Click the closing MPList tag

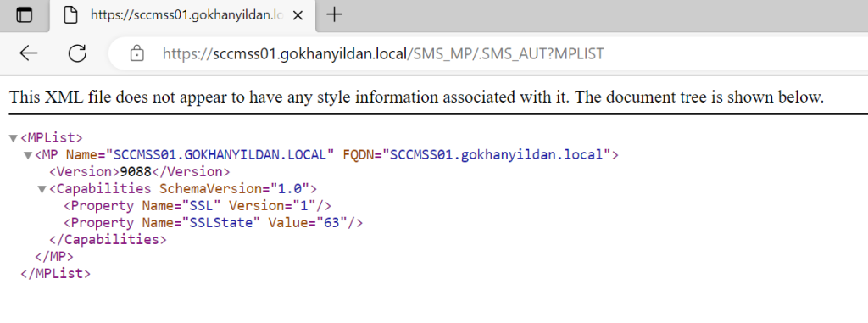pos(55,274)
